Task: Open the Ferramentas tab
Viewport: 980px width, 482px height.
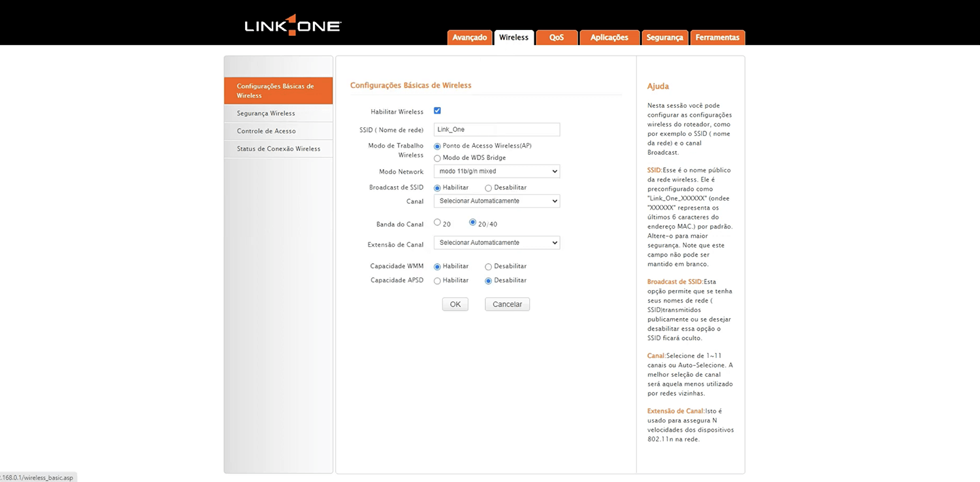Action: (x=717, y=38)
